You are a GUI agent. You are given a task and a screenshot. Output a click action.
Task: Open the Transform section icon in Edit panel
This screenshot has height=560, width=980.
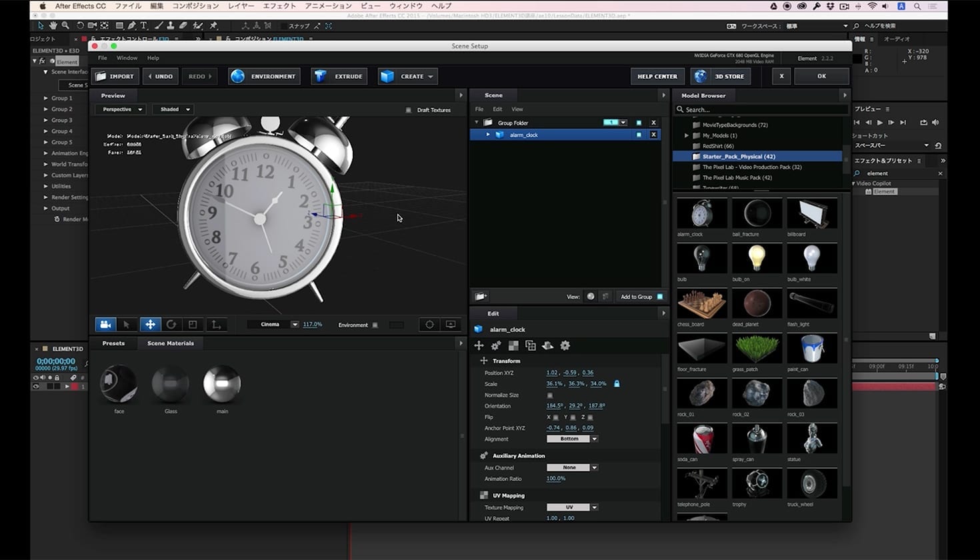(479, 345)
